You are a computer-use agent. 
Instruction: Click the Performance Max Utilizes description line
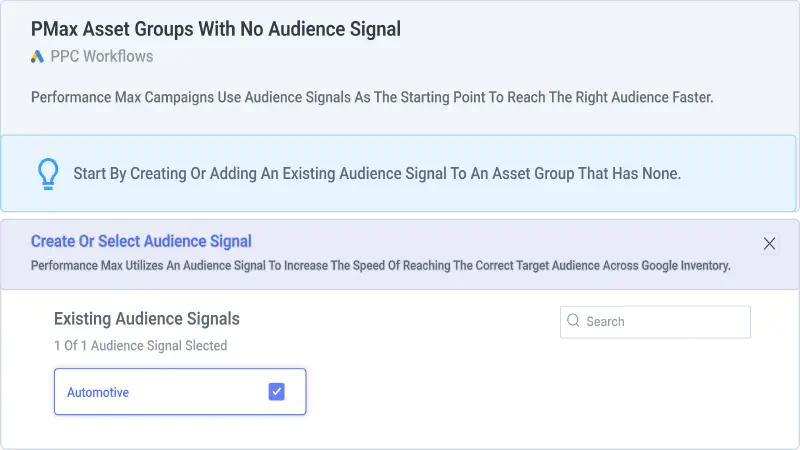coord(381,265)
